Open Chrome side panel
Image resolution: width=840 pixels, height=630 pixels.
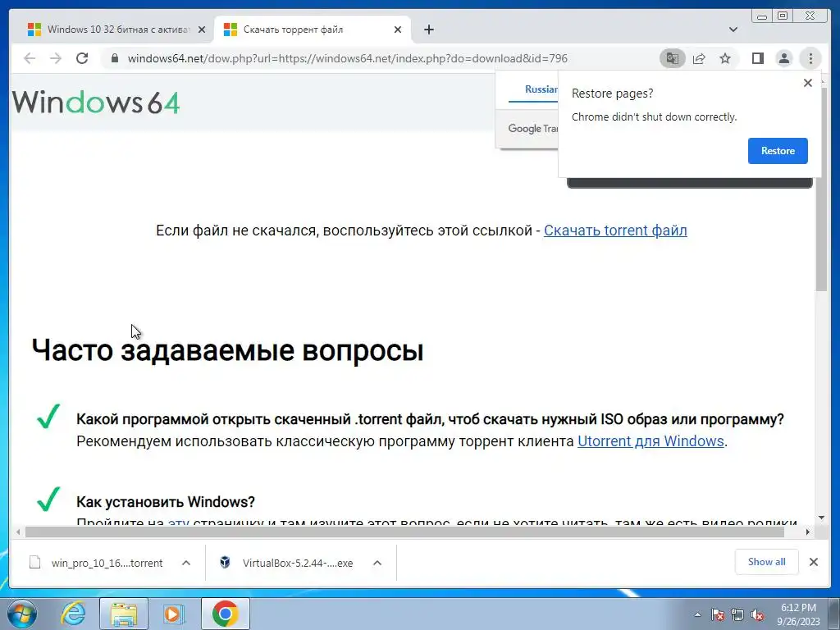pos(757,58)
